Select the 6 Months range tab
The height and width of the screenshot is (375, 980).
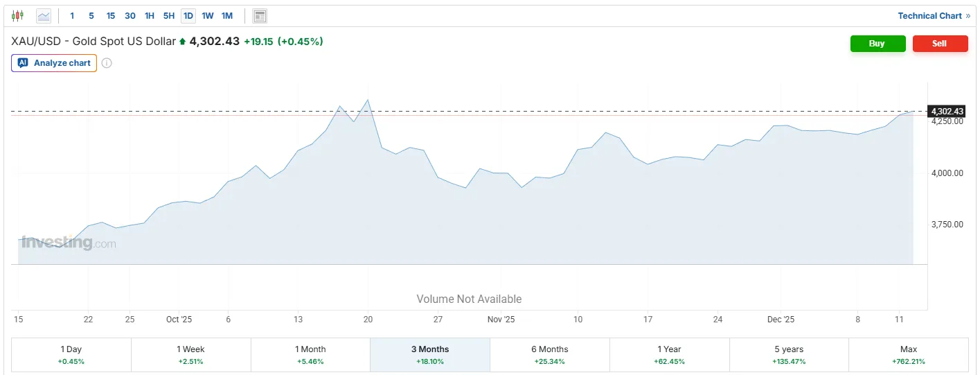click(549, 354)
